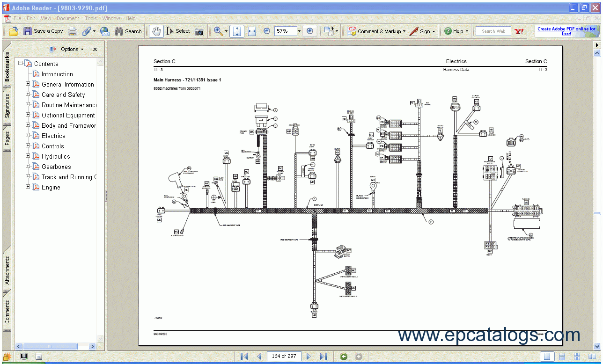Open the File menu
The image size is (603, 364).
[x=17, y=18]
